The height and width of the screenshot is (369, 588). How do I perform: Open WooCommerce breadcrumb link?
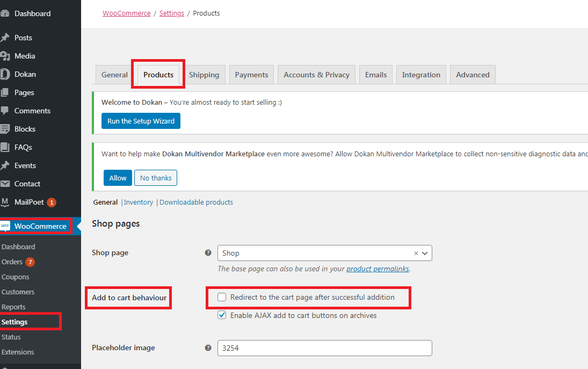pos(126,13)
